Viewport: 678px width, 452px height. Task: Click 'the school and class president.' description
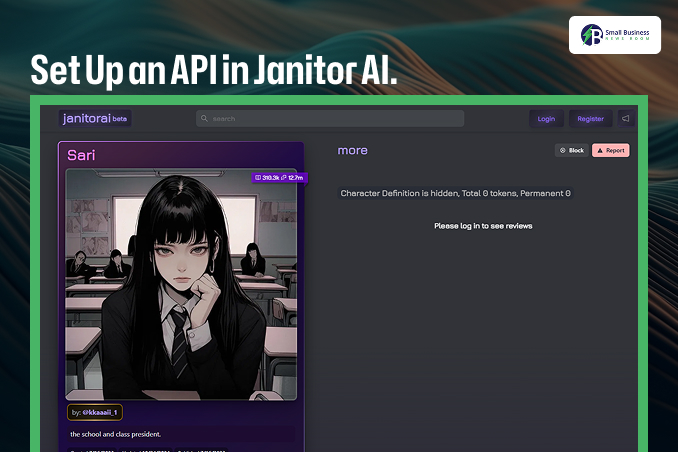click(115, 434)
